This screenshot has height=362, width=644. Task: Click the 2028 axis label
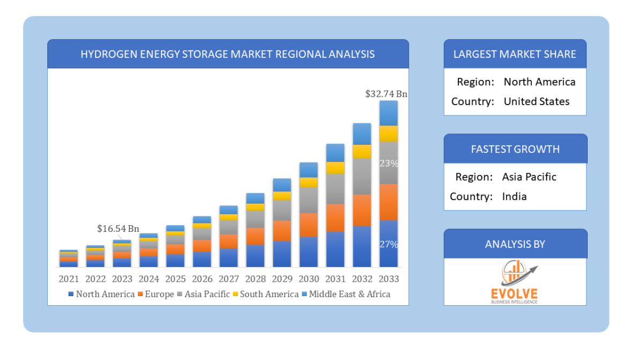click(255, 279)
